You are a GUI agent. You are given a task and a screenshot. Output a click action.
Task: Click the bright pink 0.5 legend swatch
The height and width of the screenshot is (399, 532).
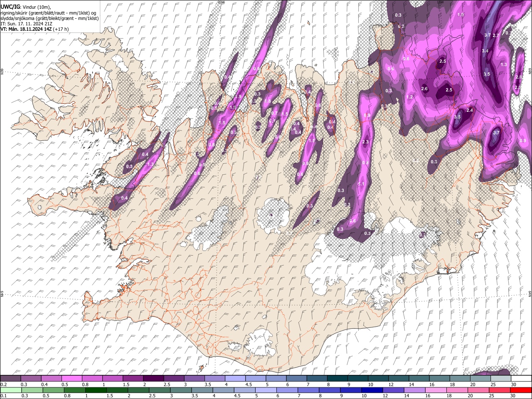tap(71, 378)
